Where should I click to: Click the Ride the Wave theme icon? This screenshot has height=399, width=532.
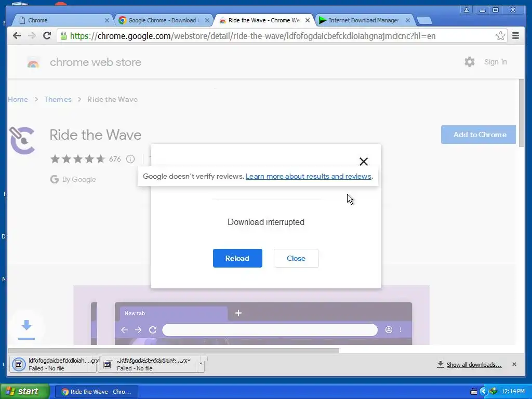(22, 140)
